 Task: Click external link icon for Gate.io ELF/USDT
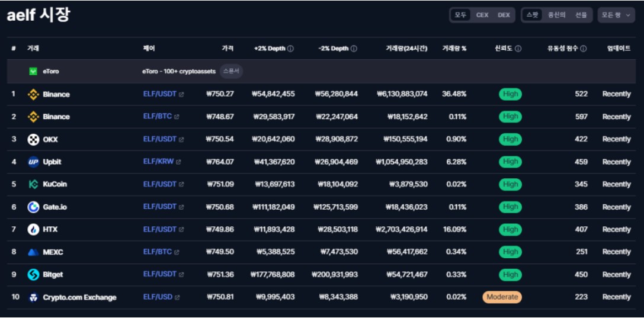[x=181, y=207]
